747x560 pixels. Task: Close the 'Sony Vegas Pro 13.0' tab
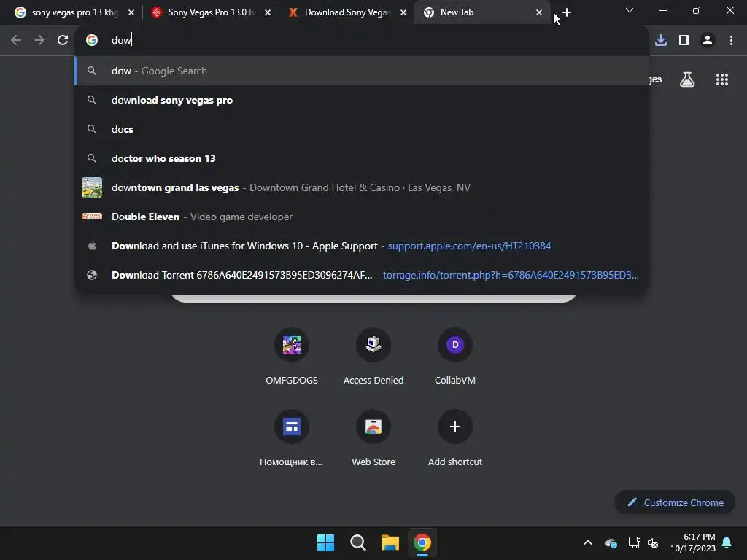(x=267, y=12)
